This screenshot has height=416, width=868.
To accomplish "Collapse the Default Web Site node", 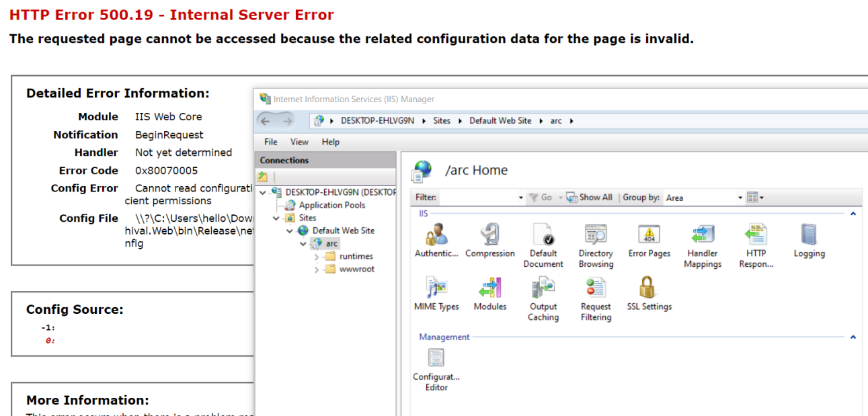I will (290, 231).
